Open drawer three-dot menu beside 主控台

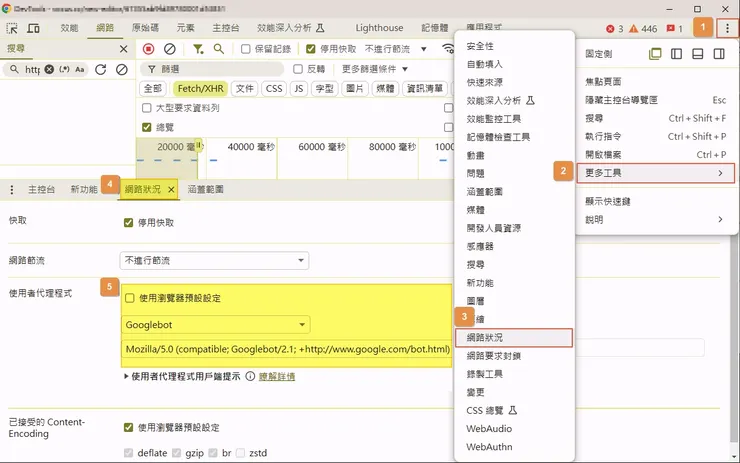tap(12, 190)
